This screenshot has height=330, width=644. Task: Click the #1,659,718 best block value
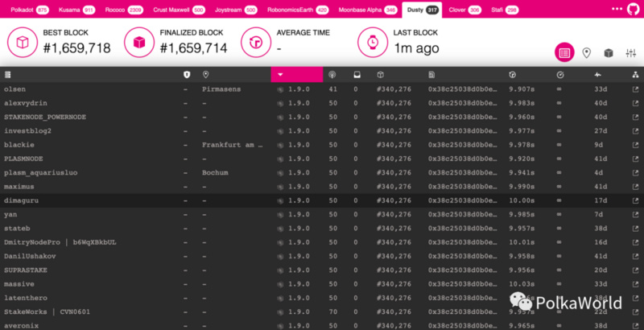coord(76,48)
